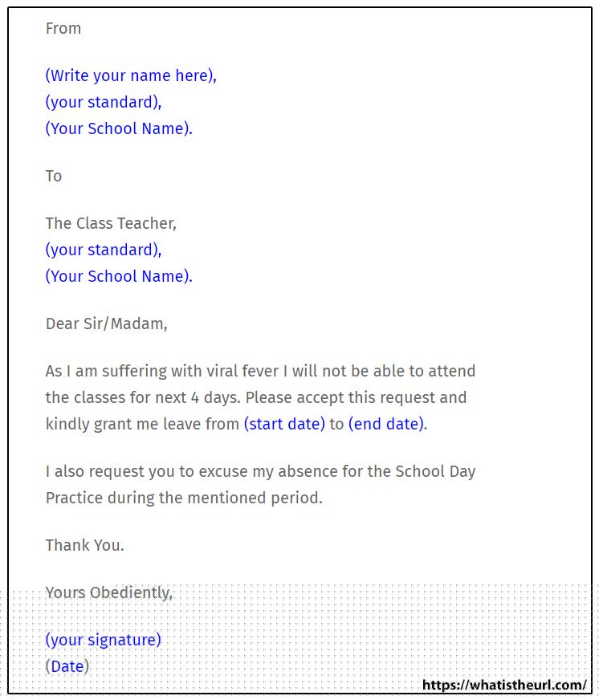Click the "Dear Sir/Madam," salutation
The width and height of the screenshot is (599, 700).
(106, 324)
